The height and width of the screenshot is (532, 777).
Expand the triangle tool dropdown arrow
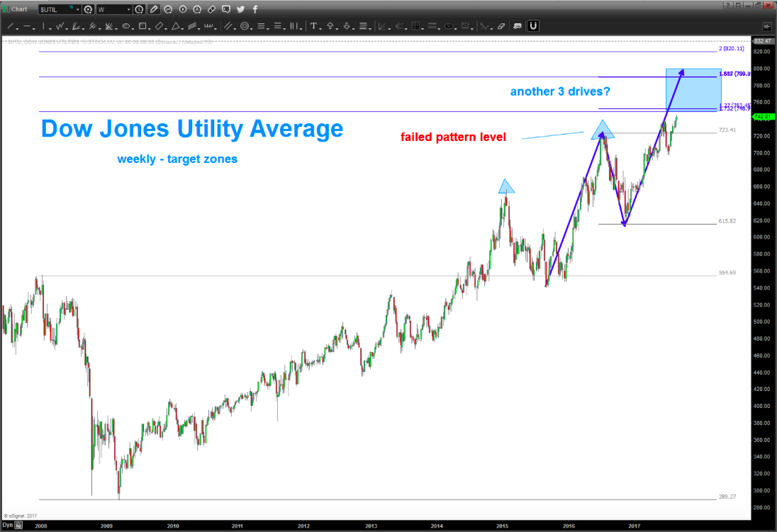tap(182, 28)
